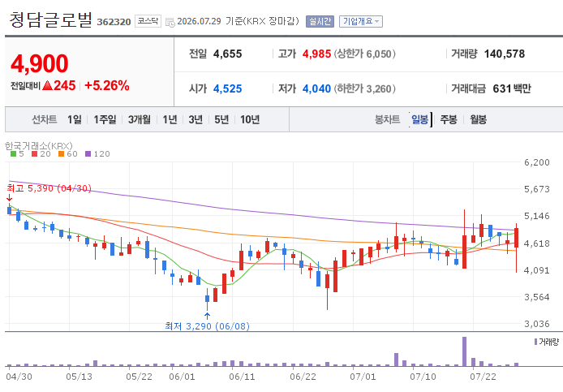Switch to 월봉 monthly candle chart
Image resolution: width=563 pixels, height=392 pixels.
point(479,119)
